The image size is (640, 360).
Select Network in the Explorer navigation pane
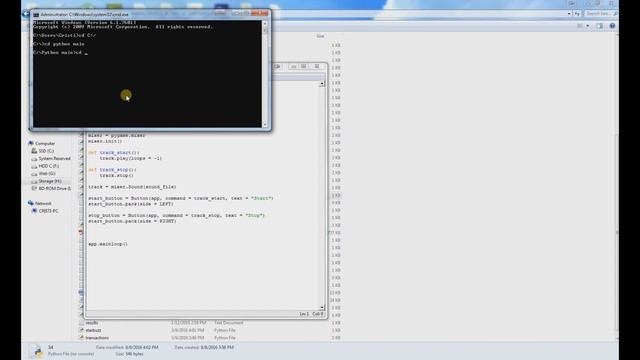43,203
